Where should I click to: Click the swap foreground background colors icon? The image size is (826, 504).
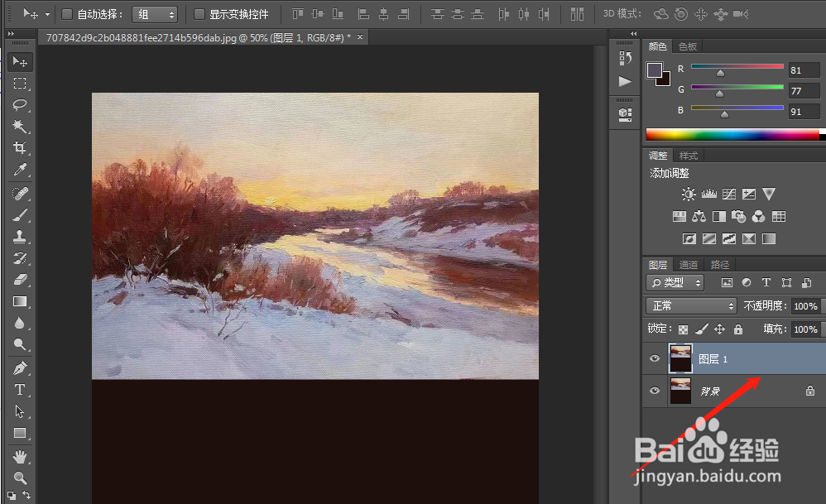[26, 495]
